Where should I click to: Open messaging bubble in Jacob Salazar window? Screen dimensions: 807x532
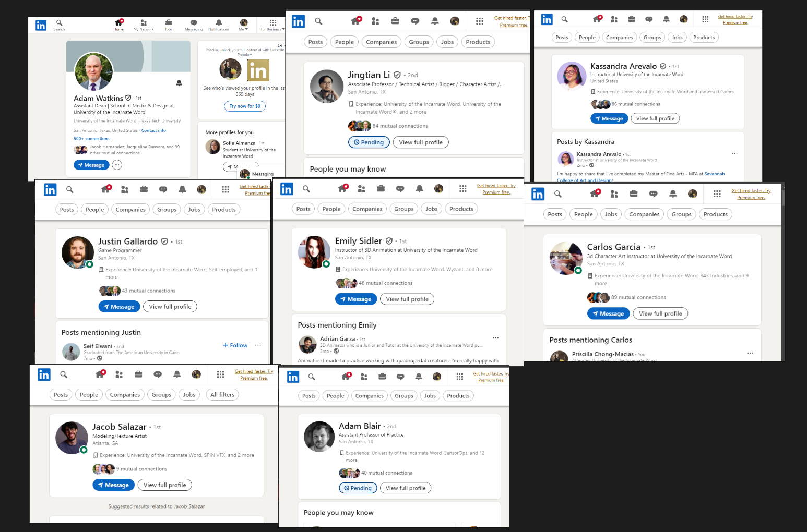point(158,374)
